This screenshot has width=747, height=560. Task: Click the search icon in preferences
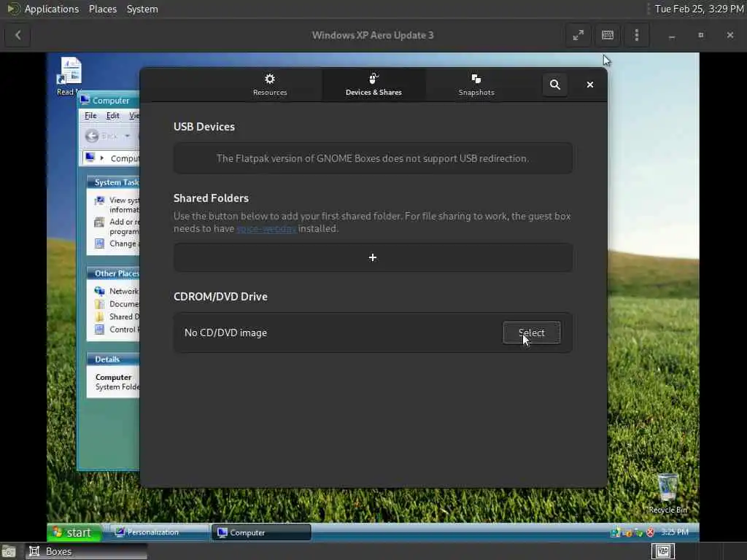click(x=555, y=85)
